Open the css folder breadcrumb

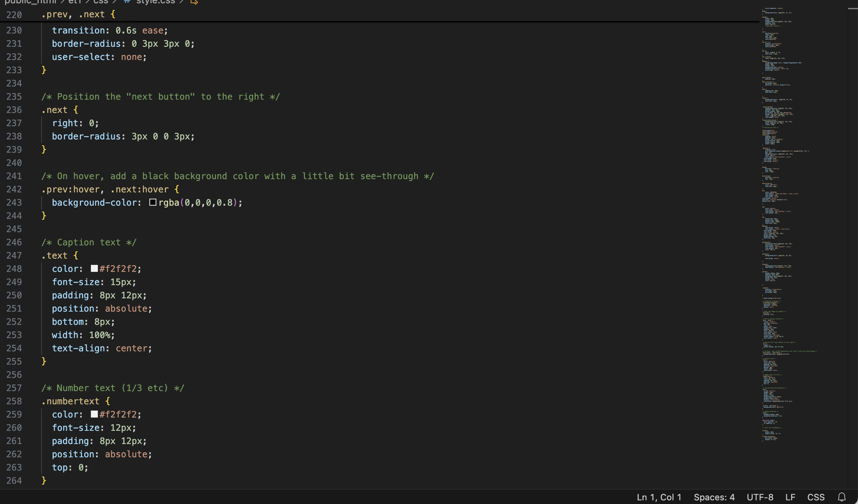(x=100, y=2)
